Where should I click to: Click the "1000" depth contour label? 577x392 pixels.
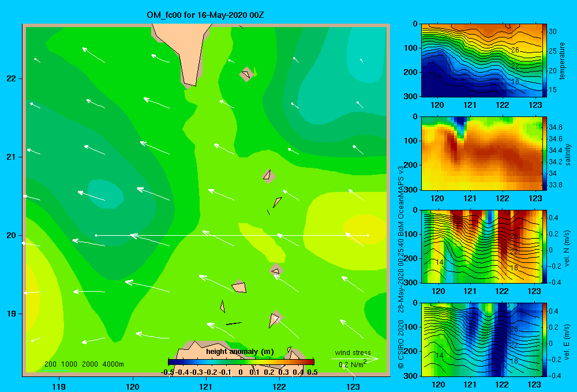(69, 364)
